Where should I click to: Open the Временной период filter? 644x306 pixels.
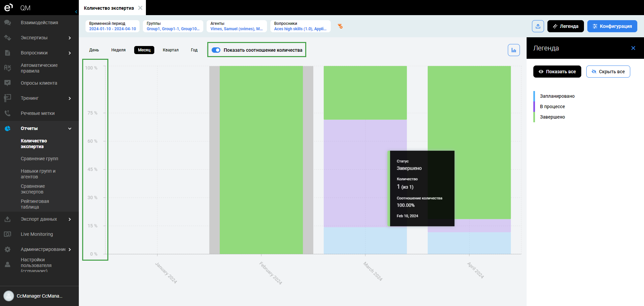(x=112, y=26)
